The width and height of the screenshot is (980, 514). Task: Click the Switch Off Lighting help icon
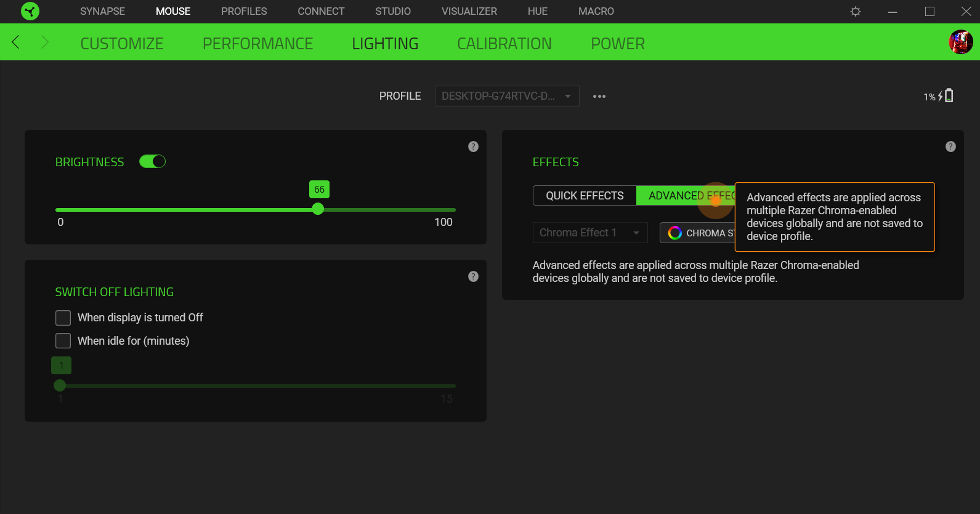click(x=473, y=276)
